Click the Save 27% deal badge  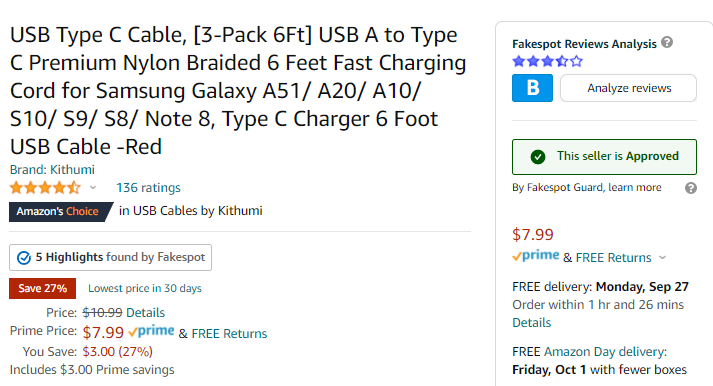[42, 288]
